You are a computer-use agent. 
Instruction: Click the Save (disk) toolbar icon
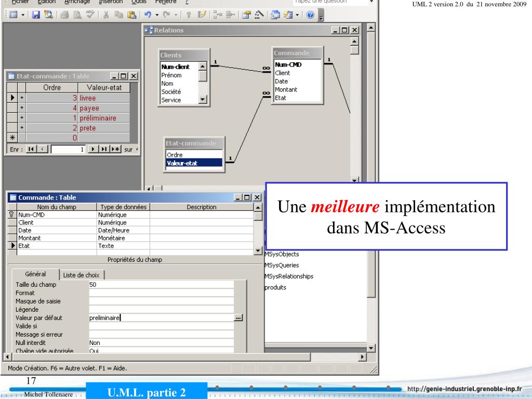pos(36,15)
